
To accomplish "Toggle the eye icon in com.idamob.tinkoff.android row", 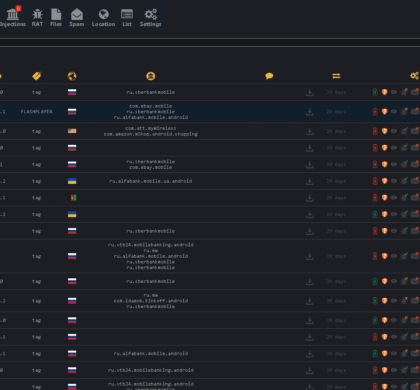I will (394, 301).
